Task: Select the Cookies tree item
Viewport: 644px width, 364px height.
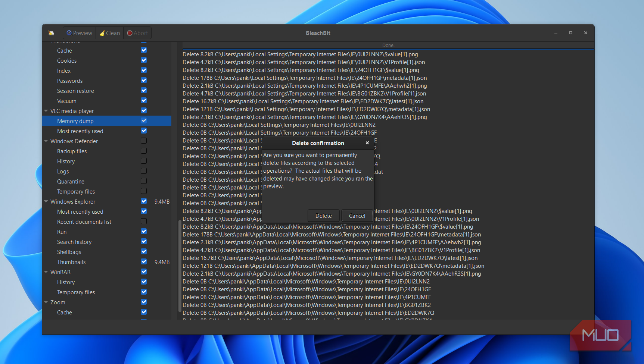Action: tap(67, 61)
